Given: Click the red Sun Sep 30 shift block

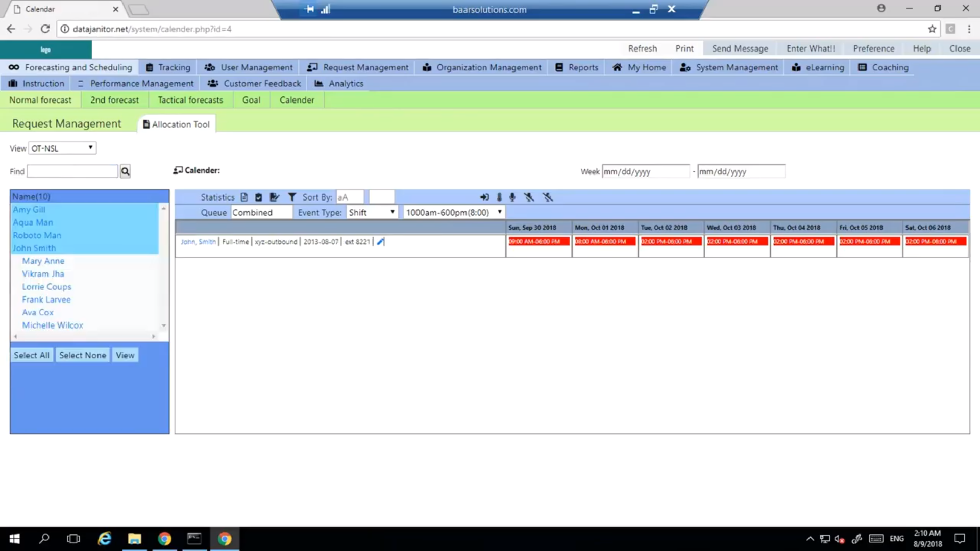Looking at the screenshot, I should tap(538, 242).
